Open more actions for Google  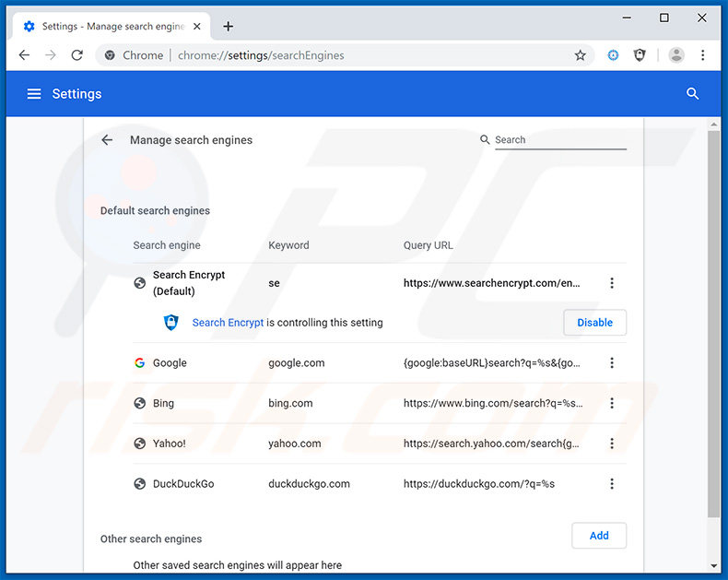point(612,363)
